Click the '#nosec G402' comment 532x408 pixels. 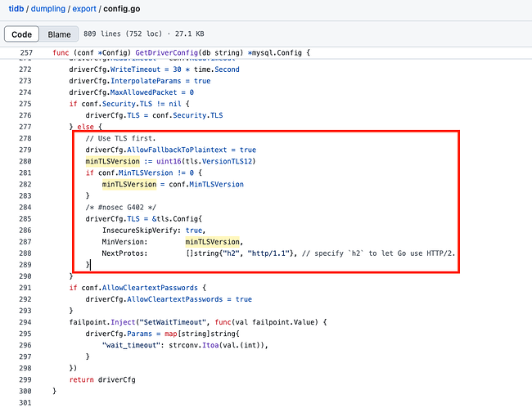pyautogui.click(x=121, y=208)
